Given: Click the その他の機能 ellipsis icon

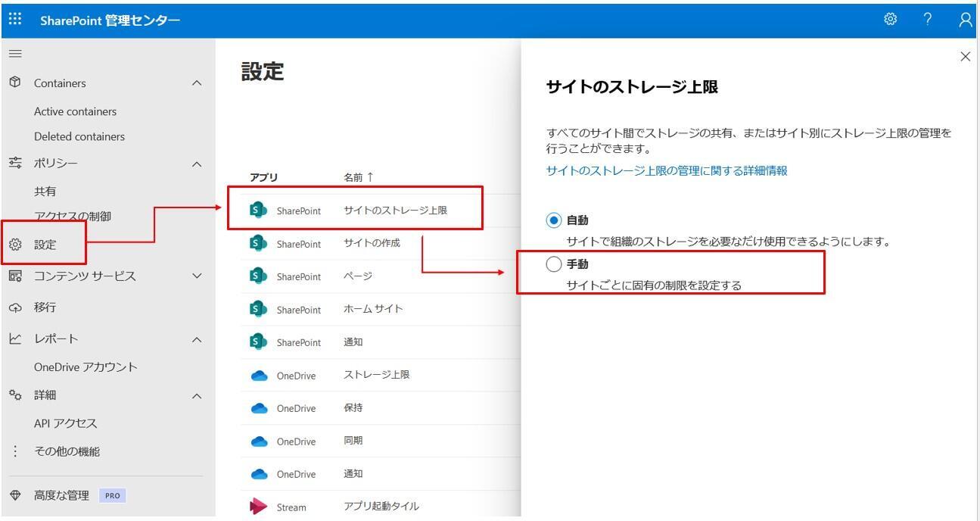Looking at the screenshot, I should click(15, 451).
